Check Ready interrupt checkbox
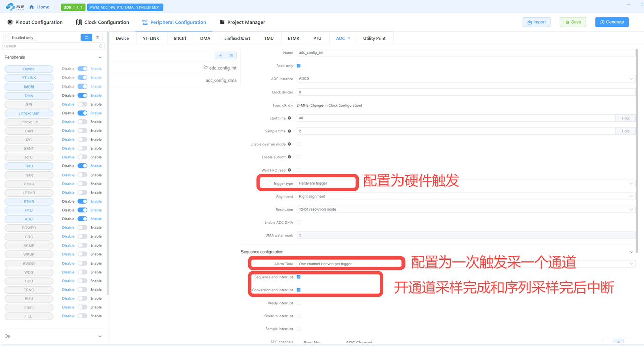 299,303
